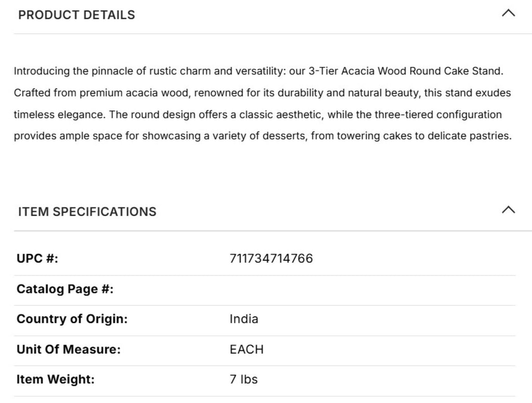Click the India country value
The image size is (532, 403).
244,319
